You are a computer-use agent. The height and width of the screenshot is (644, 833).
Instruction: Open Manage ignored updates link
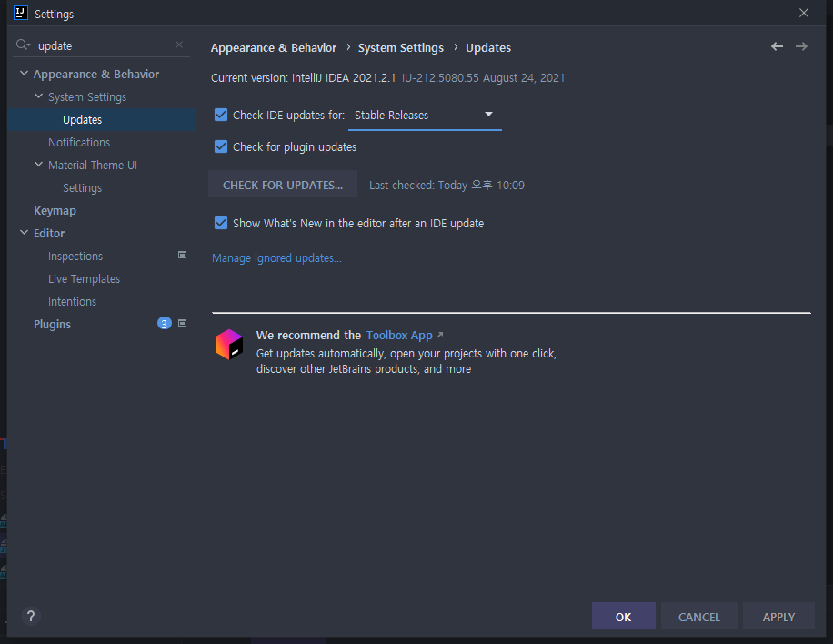pyautogui.click(x=276, y=258)
